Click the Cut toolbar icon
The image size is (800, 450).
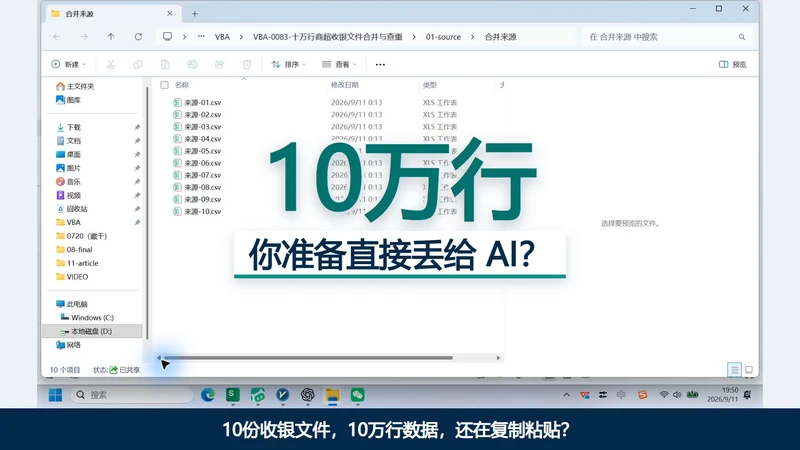pyautogui.click(x=111, y=64)
